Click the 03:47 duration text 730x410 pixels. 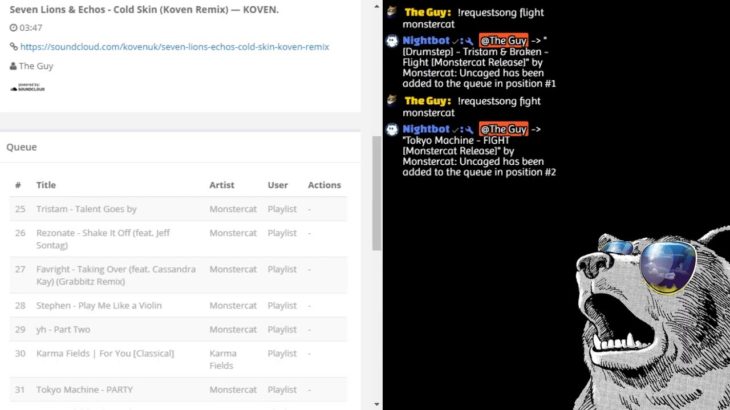31,27
